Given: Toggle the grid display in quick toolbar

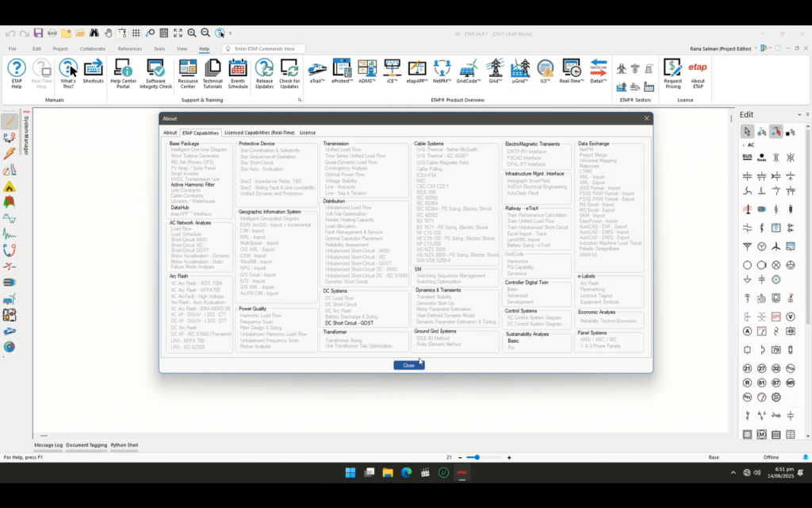Looking at the screenshot, I should coord(136,33).
